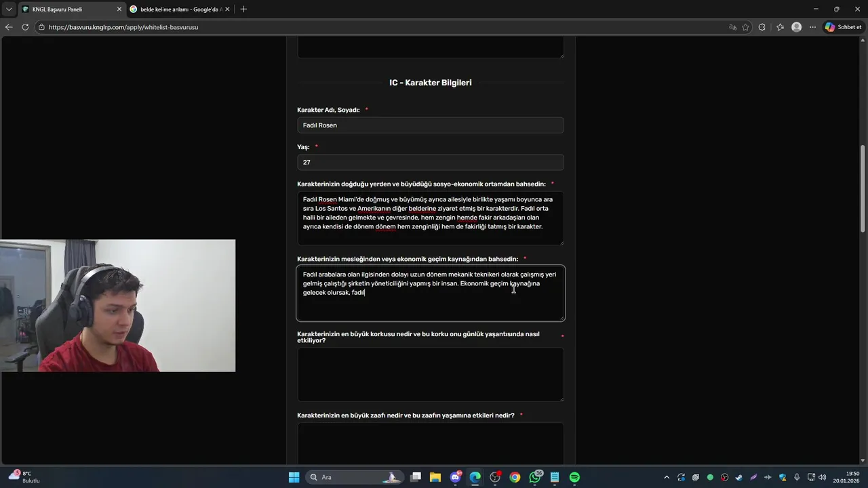
Task: Open Steam from the system tray
Action: 738,477
